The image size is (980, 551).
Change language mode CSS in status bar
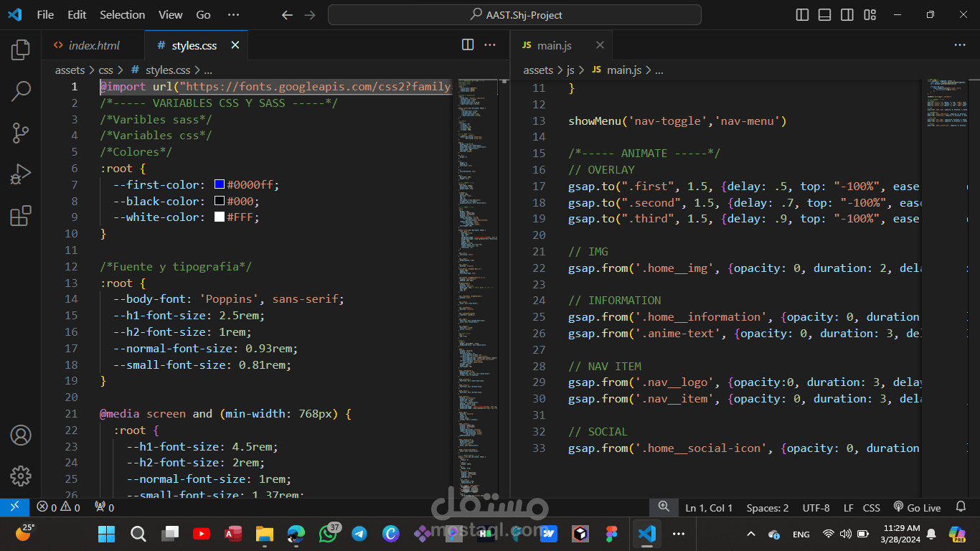coord(872,507)
